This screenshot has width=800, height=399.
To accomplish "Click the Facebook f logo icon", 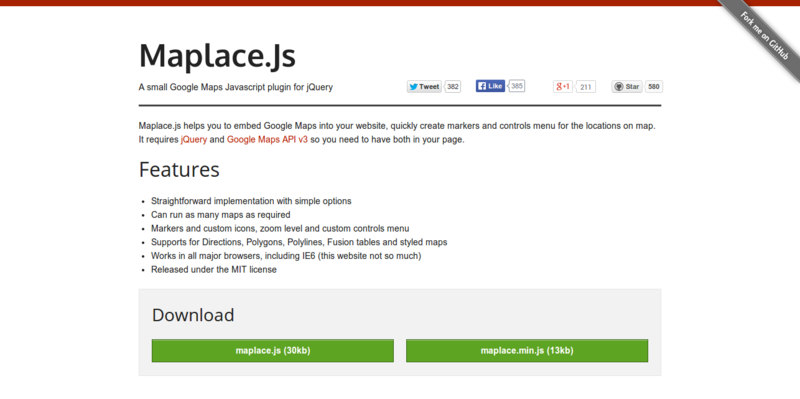I will pos(482,86).
